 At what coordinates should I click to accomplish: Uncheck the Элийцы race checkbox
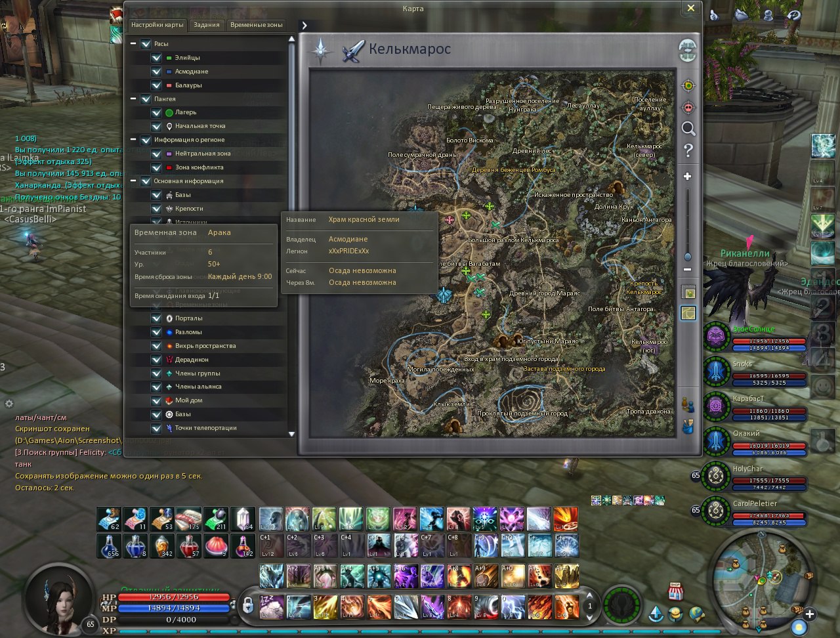point(156,58)
